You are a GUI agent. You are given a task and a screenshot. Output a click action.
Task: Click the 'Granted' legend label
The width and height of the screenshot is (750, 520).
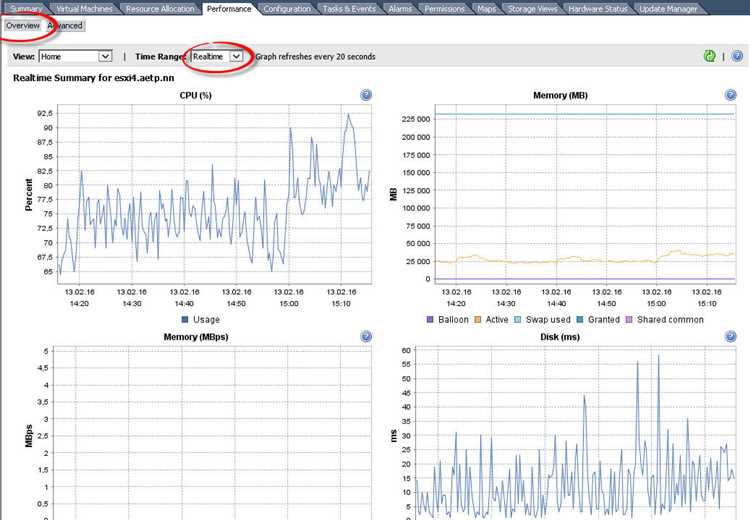604,320
